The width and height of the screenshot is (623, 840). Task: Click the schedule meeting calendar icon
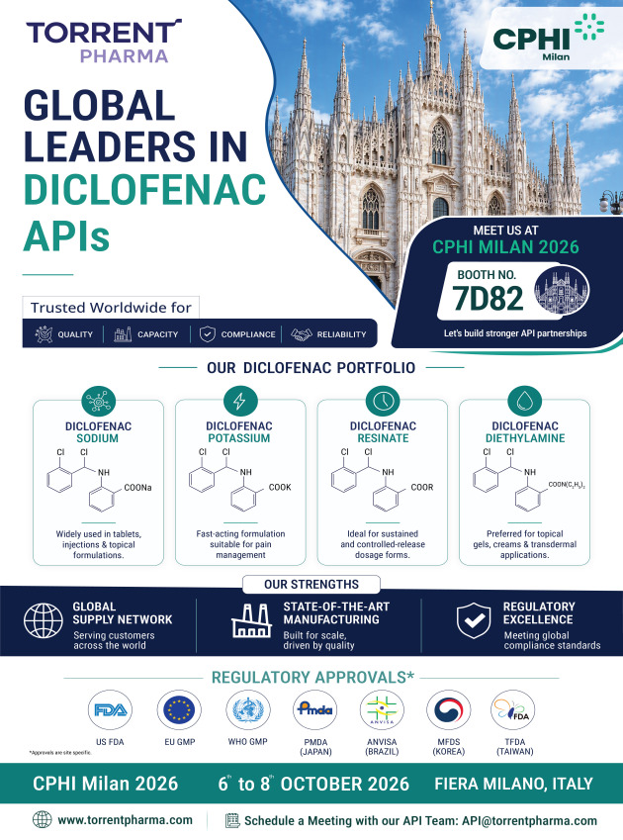click(x=232, y=820)
